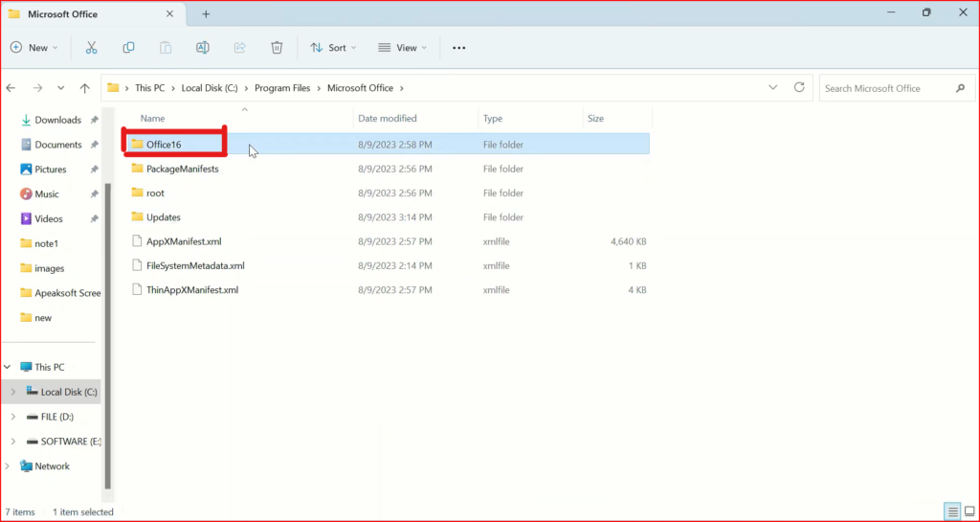This screenshot has height=522, width=980.
Task: Click the Search Microsoft Office field
Action: (885, 88)
